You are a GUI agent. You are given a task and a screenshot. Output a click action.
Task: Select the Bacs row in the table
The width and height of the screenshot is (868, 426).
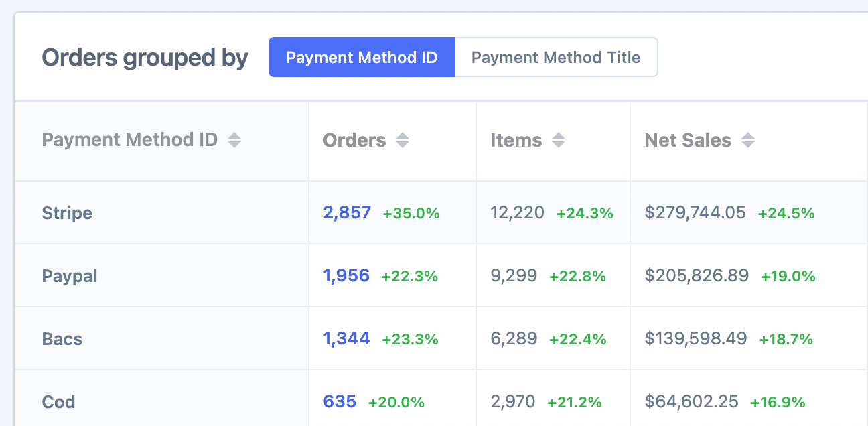point(62,338)
